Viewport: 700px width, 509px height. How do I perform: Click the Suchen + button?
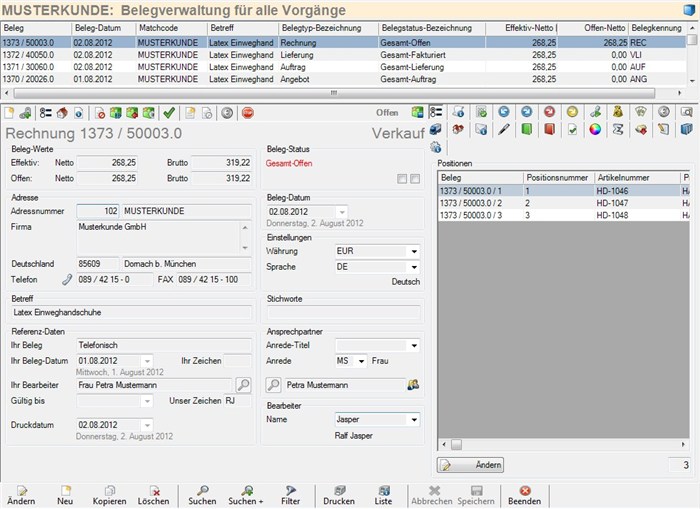[x=246, y=496]
